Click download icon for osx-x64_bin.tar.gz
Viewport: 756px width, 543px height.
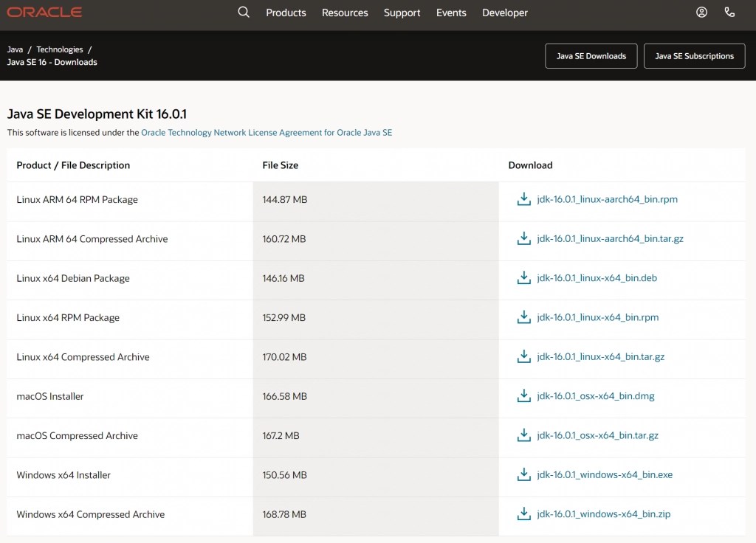(x=523, y=435)
